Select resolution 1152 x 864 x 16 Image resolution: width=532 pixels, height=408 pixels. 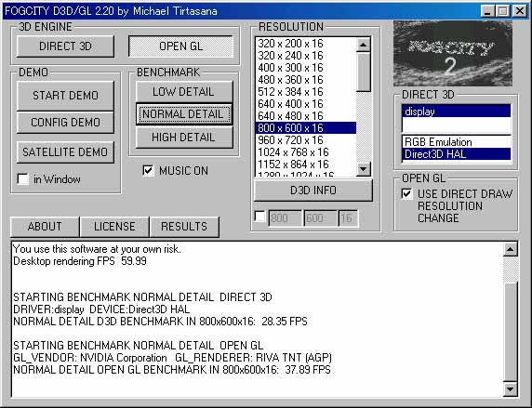click(305, 165)
